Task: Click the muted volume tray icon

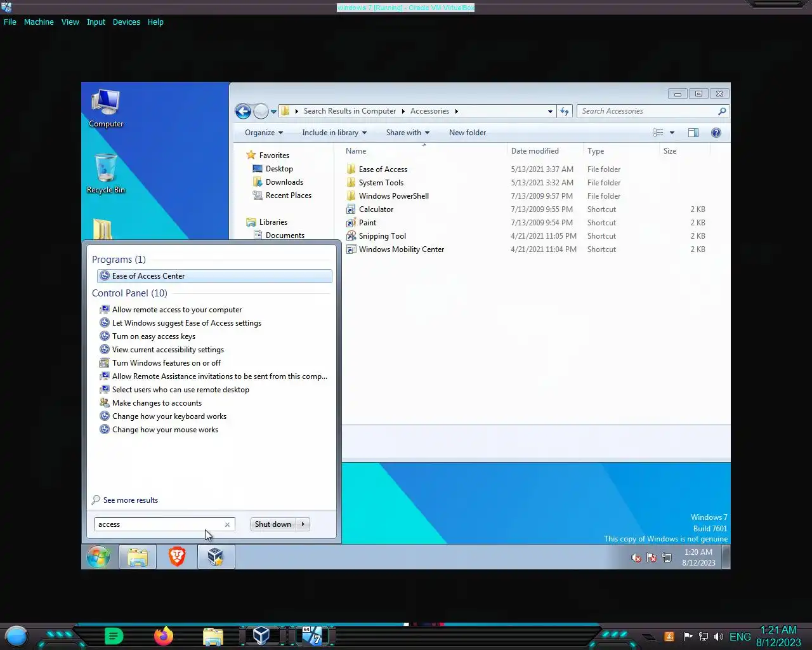Action: [x=636, y=558]
